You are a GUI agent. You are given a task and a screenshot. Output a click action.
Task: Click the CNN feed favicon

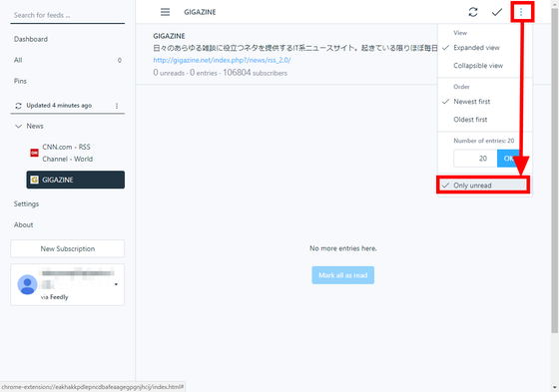[34, 153]
